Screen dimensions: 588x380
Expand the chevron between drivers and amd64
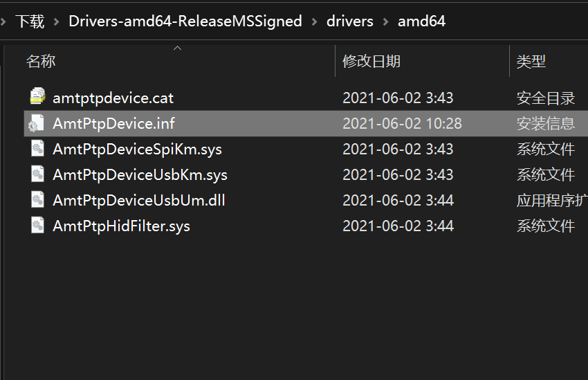(385, 21)
